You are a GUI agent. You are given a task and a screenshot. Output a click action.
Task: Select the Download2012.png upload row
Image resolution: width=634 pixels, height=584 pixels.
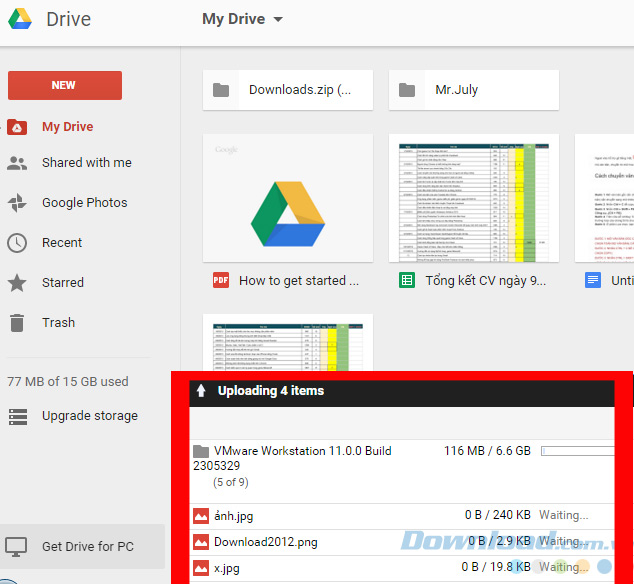[x=402, y=542]
